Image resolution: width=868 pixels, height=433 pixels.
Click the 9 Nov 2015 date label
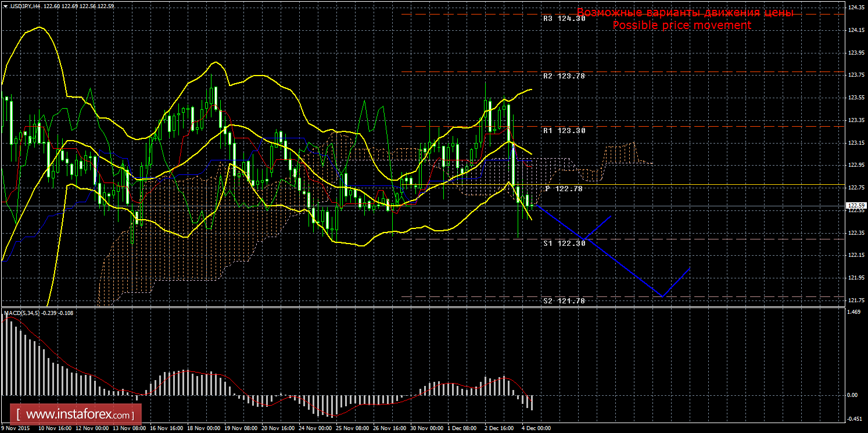click(x=16, y=428)
